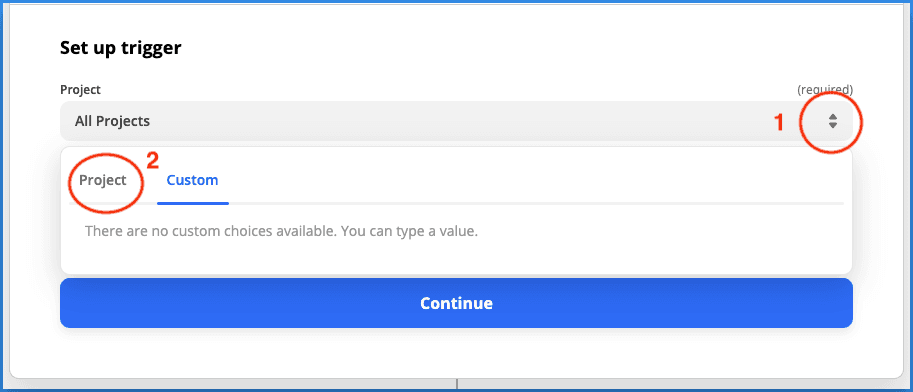Click the downward triangle of the selector icon

point(833,125)
